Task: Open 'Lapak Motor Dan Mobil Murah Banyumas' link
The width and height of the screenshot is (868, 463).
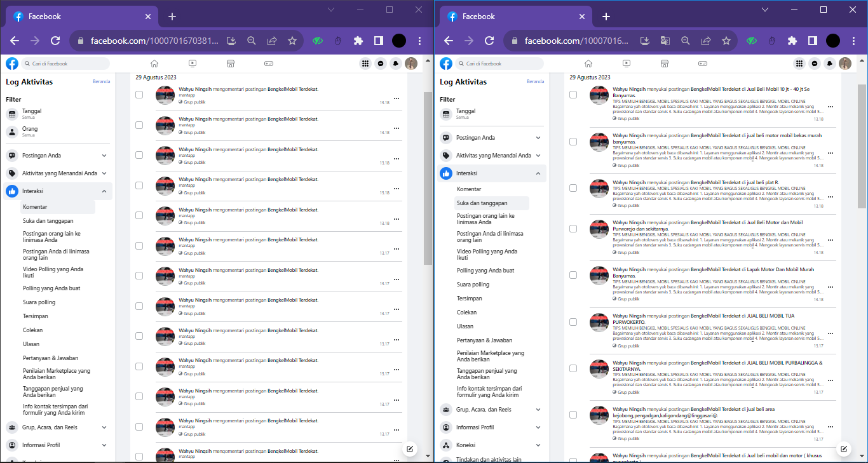Action: pos(713,272)
